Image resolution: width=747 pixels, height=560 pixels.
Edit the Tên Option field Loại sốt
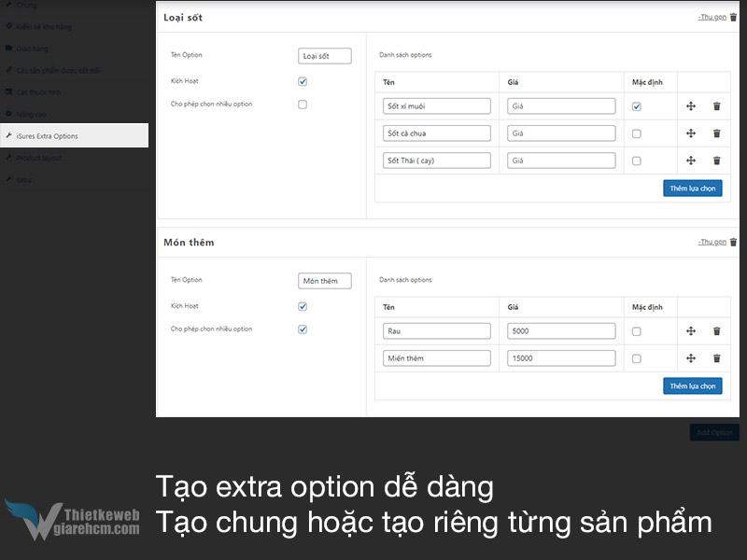[x=325, y=56]
